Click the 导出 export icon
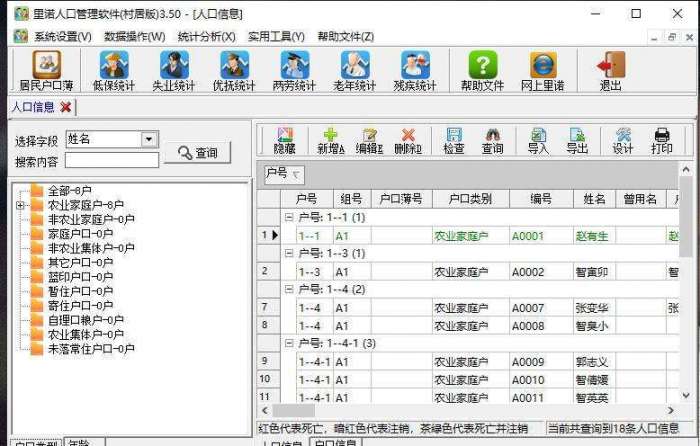Screen dimensions: 700x446 [x=577, y=141]
